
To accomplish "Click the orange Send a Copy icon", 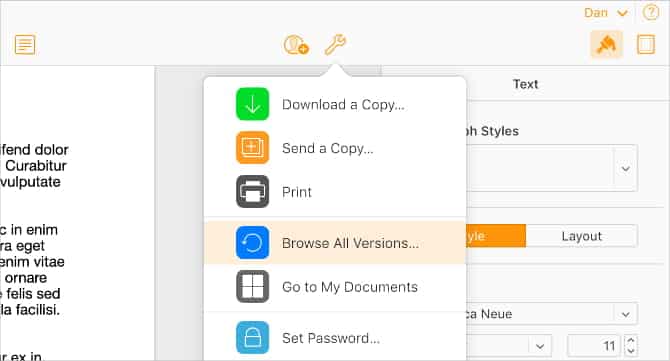I will click(x=253, y=148).
